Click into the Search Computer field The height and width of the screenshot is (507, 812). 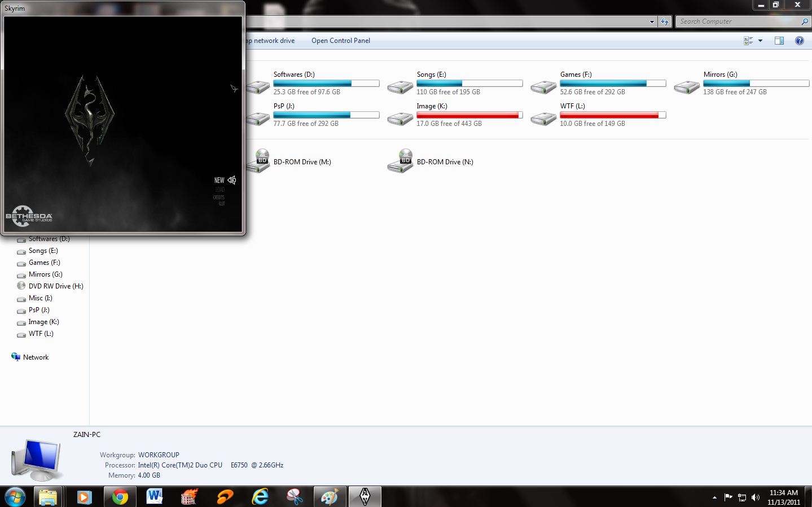738,21
